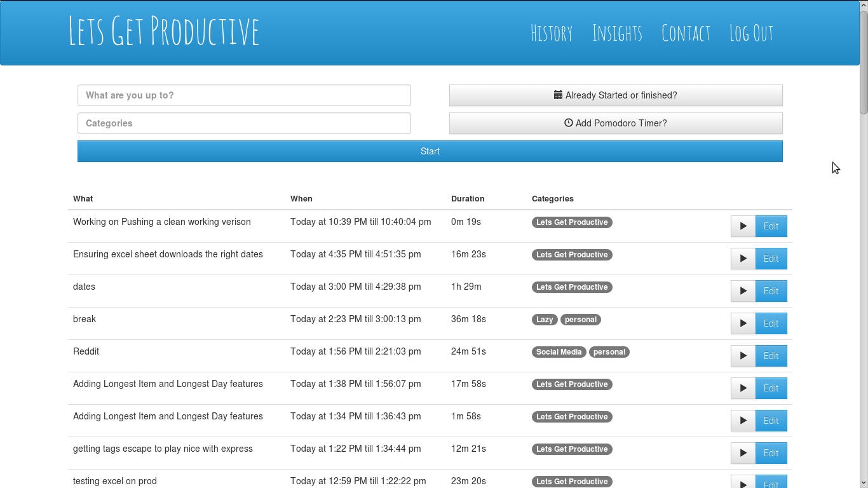Play the 'Working on Pushing a clean working verison' entry

coord(743,226)
